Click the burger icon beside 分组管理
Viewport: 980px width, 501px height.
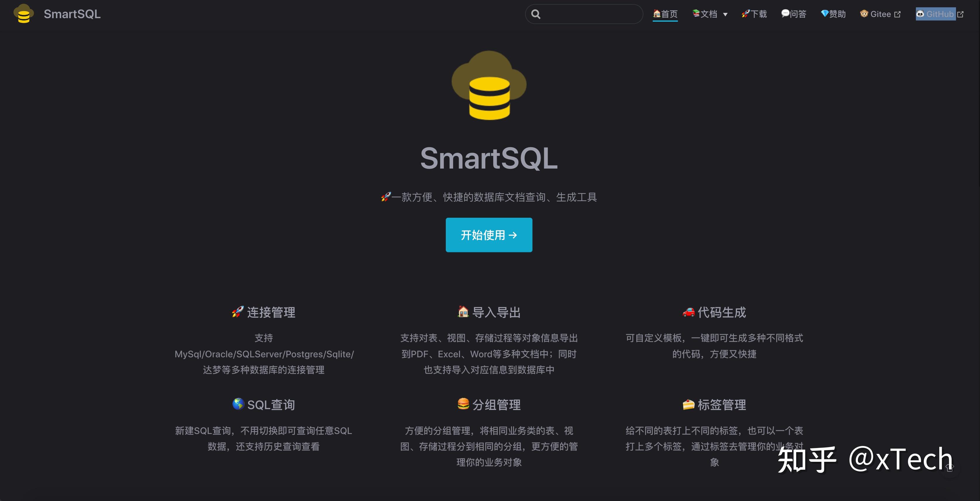point(463,404)
